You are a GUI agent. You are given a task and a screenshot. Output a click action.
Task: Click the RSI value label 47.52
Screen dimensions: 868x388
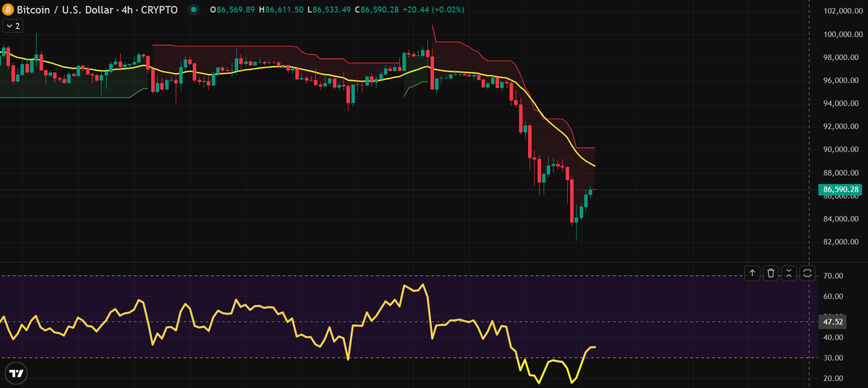click(833, 322)
